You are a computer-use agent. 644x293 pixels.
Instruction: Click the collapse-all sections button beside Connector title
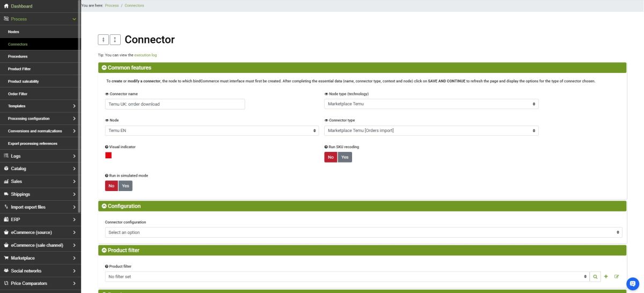tap(104, 40)
